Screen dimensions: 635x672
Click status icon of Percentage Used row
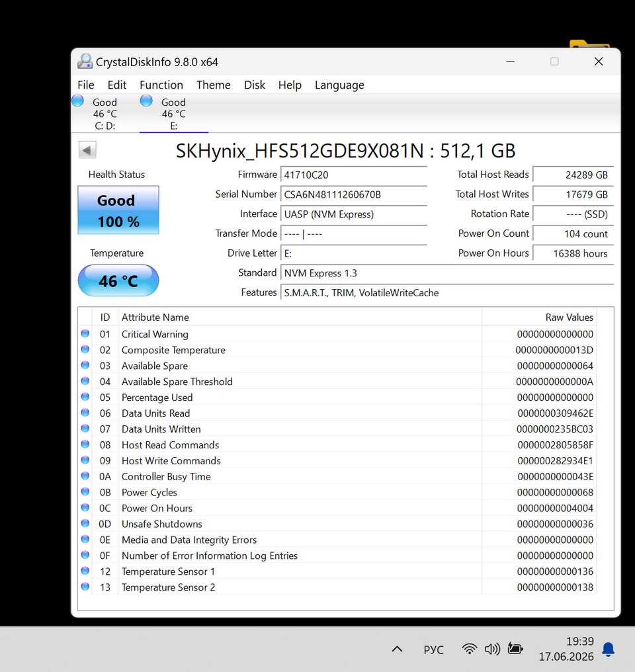85,397
